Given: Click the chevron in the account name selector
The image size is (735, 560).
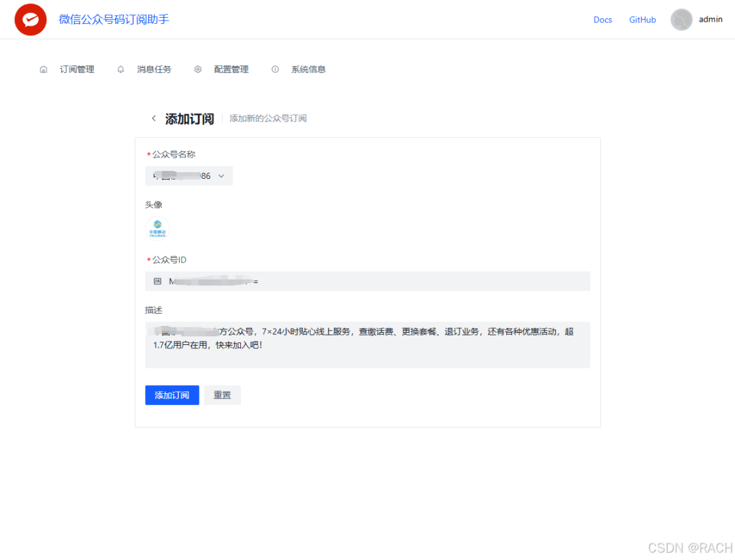Looking at the screenshot, I should pyautogui.click(x=220, y=176).
